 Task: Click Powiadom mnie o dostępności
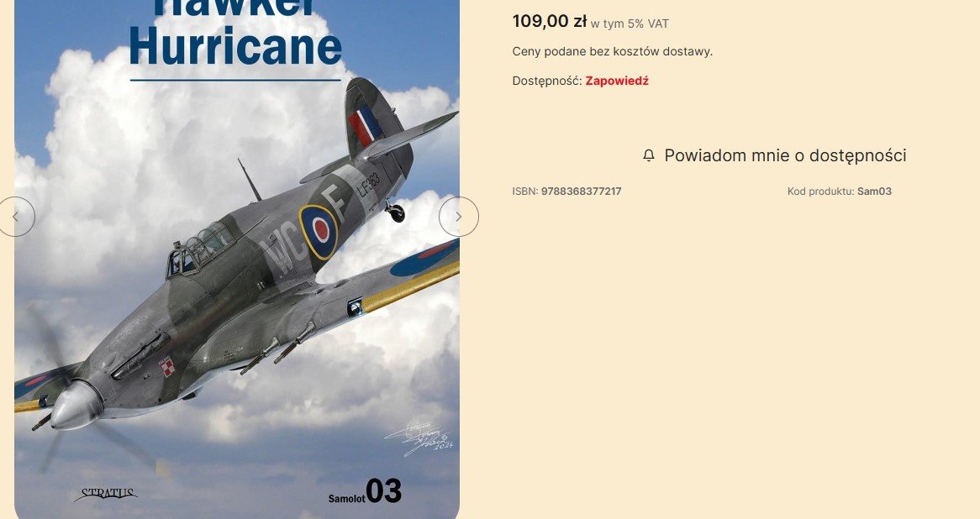coord(774,155)
